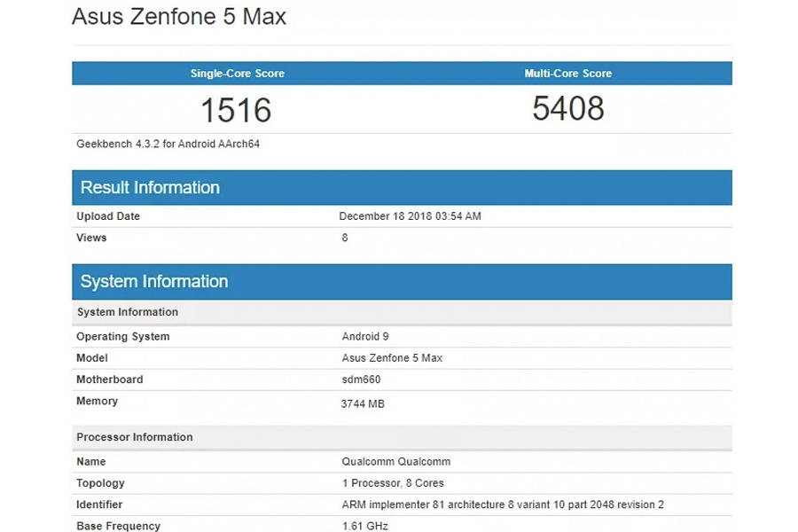Select the Single-Core Score header
Screen dimensions: 798x532
click(x=236, y=74)
